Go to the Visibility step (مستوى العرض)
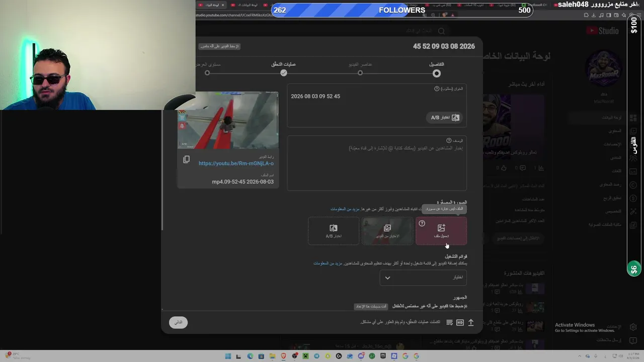 tap(207, 69)
